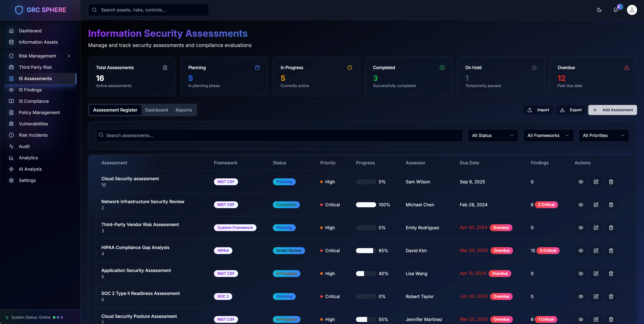This screenshot has width=644, height=324.
Task: Click the HIPAA assessment 85% progress bar
Action: [x=366, y=250]
